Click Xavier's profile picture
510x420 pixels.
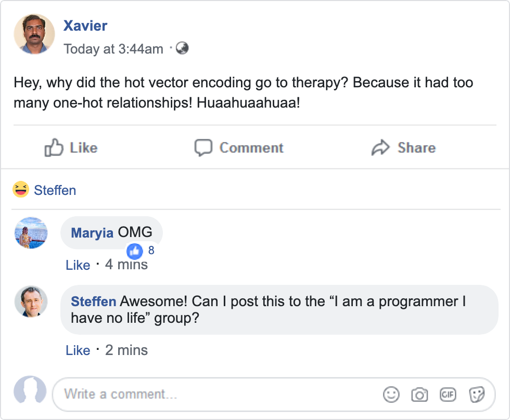34,34
